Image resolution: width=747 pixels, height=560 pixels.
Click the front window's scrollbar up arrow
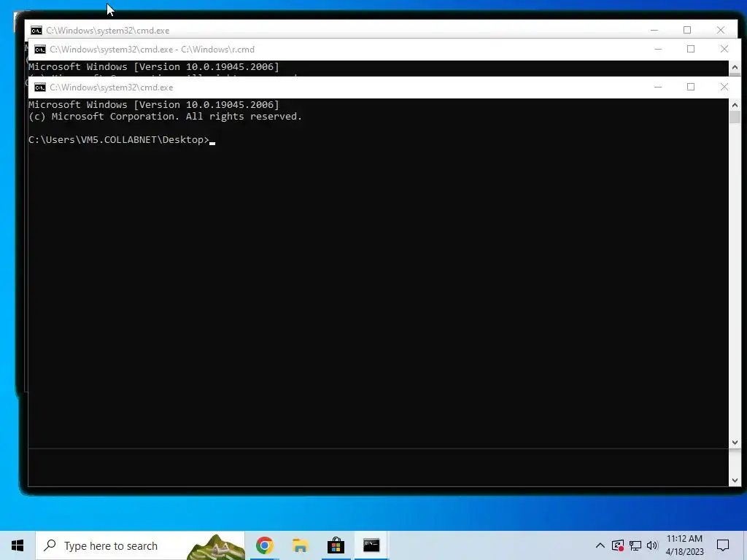[x=735, y=105]
